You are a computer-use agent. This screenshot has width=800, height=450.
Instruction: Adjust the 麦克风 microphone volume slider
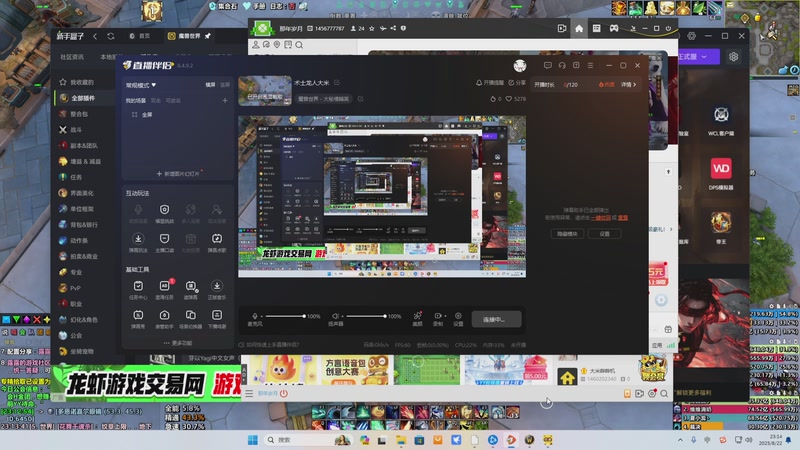click(285, 316)
